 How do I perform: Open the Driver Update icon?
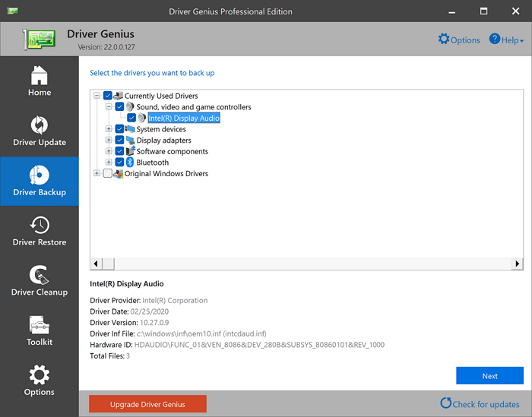click(40, 125)
